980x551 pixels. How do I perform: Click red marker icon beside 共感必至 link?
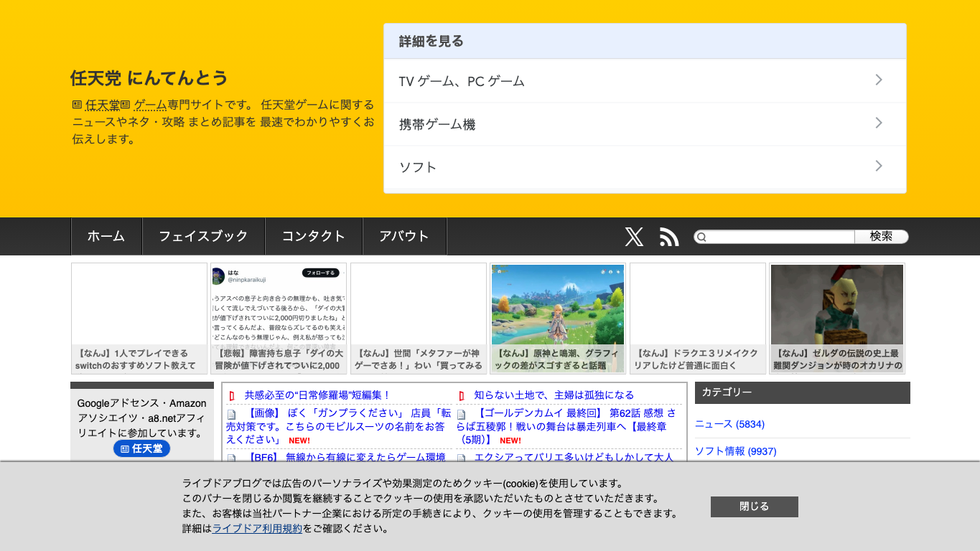pyautogui.click(x=231, y=395)
